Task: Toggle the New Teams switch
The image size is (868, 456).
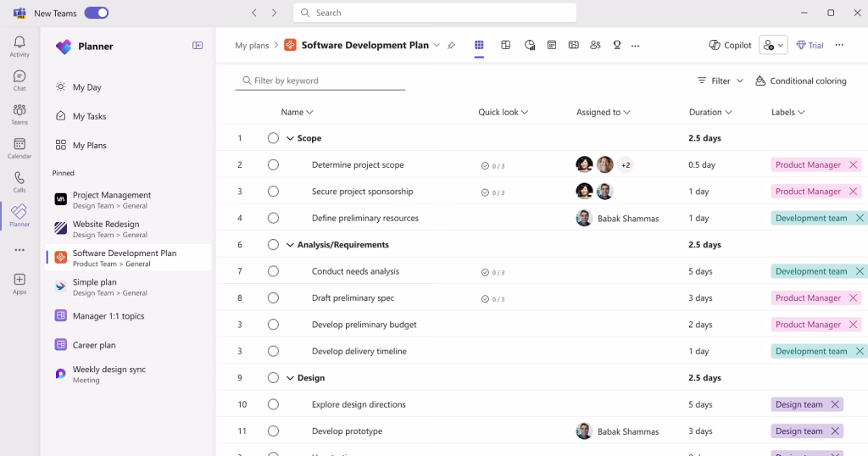Action: 97,13
